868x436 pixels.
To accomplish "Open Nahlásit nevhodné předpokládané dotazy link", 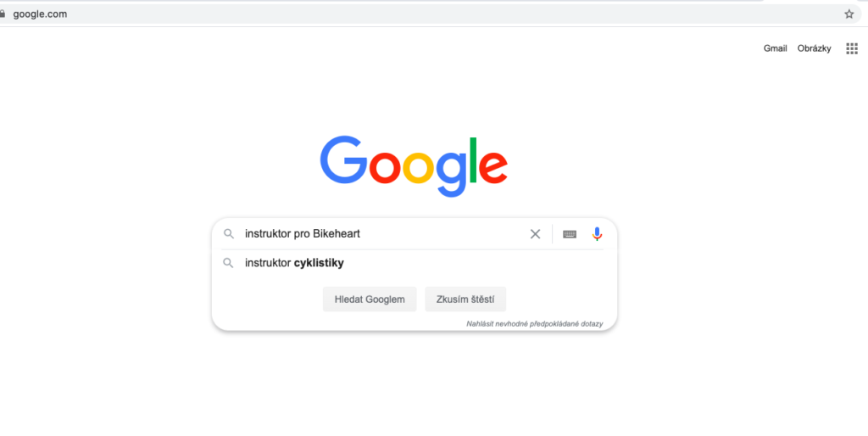I will (x=534, y=323).
